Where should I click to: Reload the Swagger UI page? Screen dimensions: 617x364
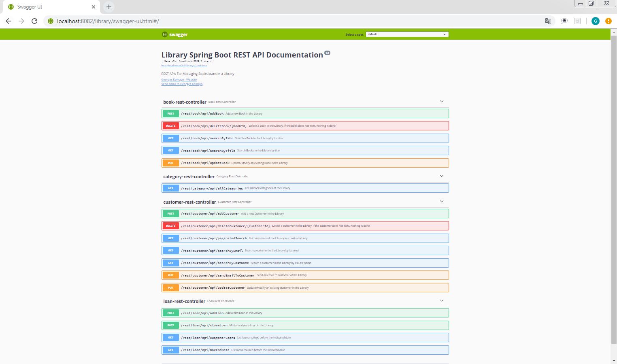[x=34, y=21]
